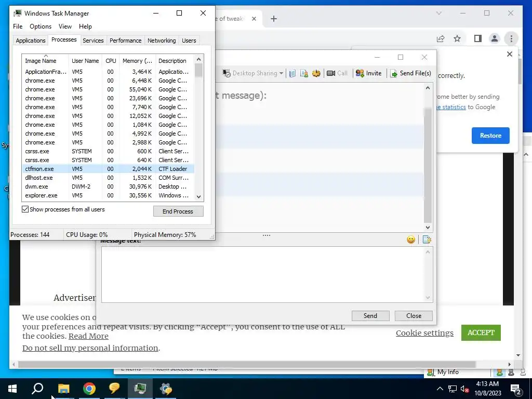
Task: Click the My Info user icon
Action: (x=431, y=372)
